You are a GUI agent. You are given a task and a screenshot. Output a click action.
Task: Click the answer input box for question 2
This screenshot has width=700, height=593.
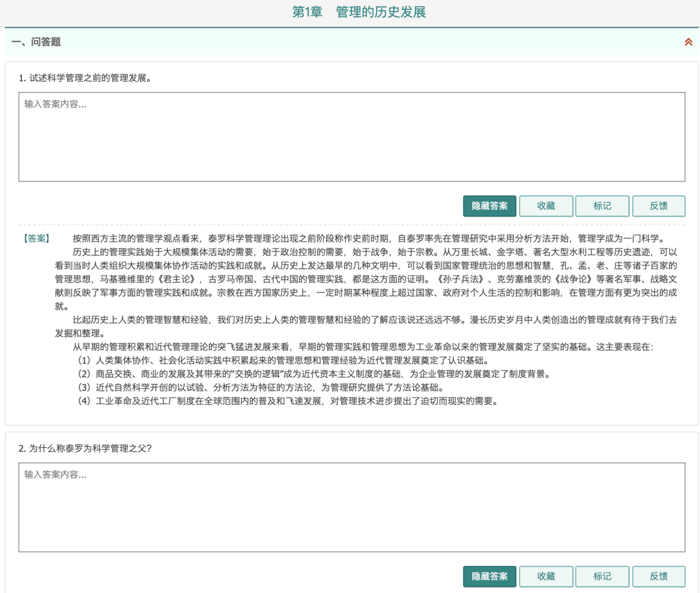tap(350, 505)
